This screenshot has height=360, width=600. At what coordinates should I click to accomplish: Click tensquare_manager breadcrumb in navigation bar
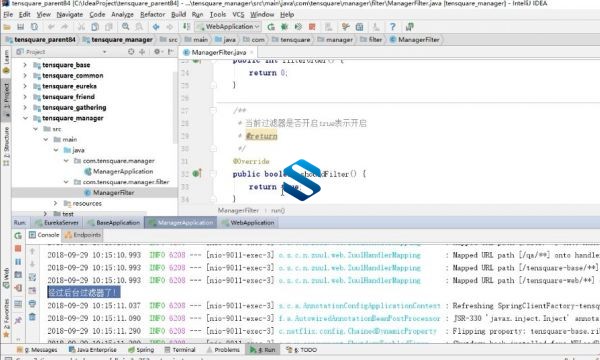point(122,39)
